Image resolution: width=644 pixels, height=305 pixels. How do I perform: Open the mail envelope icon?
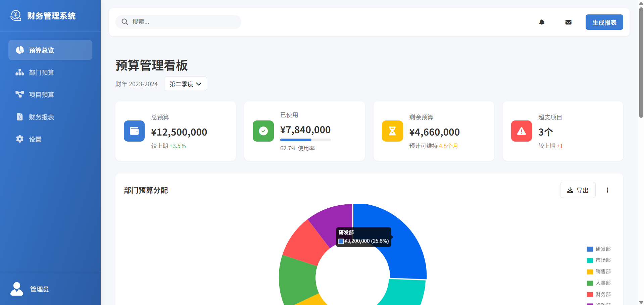(568, 22)
